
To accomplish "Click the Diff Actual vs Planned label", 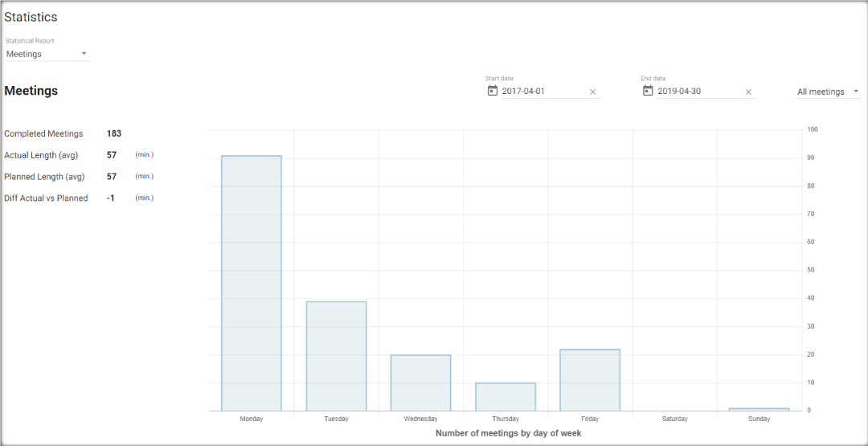I will point(46,198).
